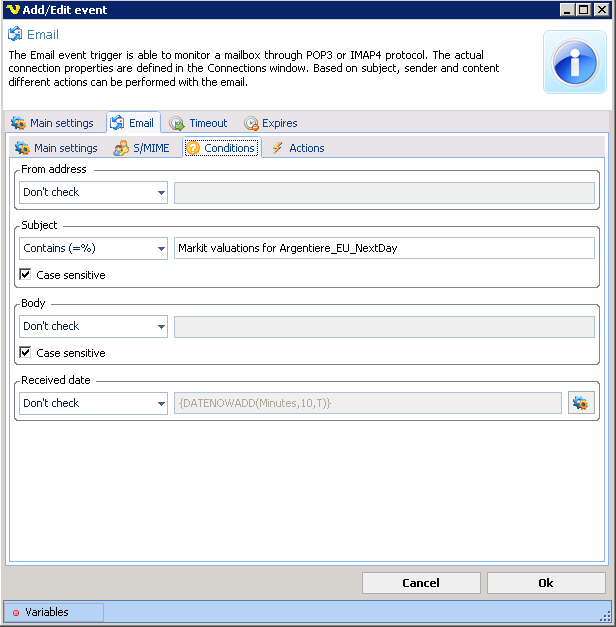Screen dimensions: 616x627
Task: Expand the From address condition dropdown
Action: point(161,192)
